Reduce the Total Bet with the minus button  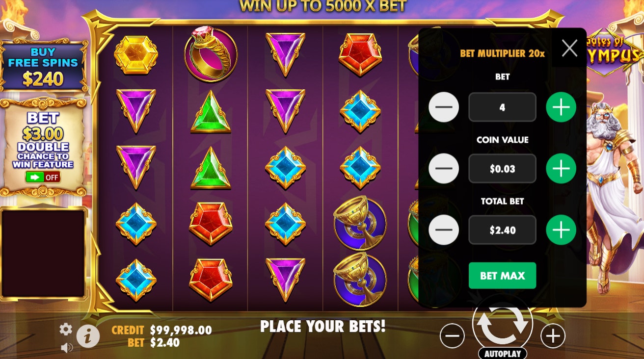tap(444, 230)
